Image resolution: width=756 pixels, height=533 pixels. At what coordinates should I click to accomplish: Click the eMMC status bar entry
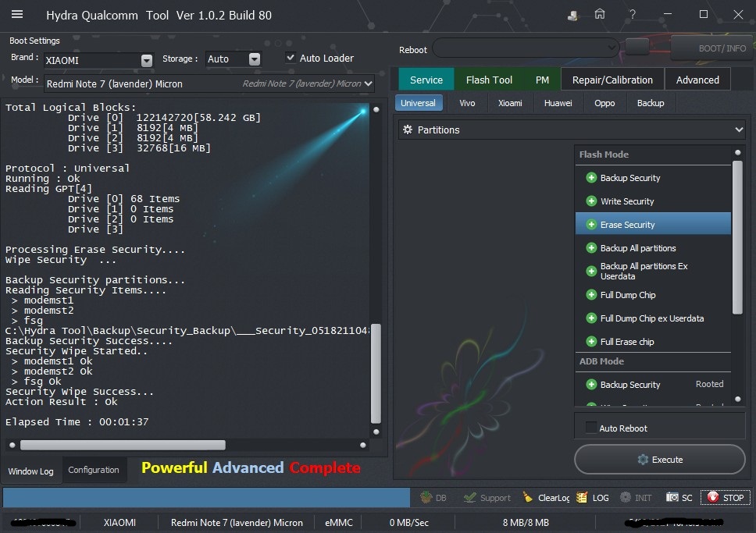tap(338, 522)
